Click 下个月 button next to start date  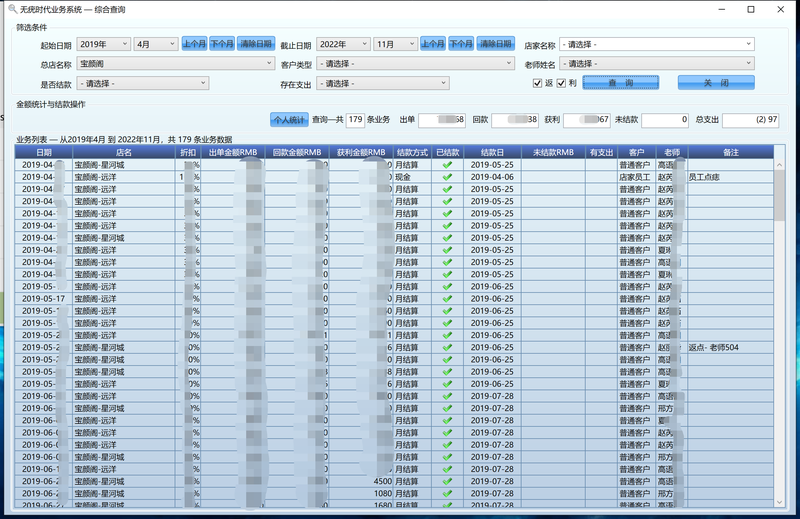(x=222, y=44)
